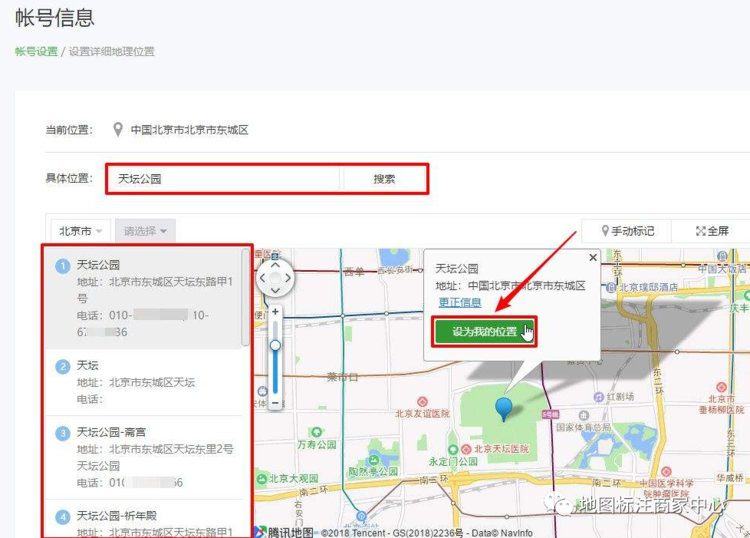Pan the map up with the compass arrow
This screenshot has height=538, width=750.
tap(276, 265)
